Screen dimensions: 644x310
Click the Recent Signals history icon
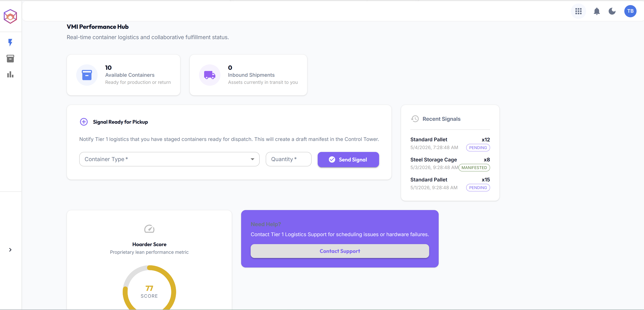(415, 119)
